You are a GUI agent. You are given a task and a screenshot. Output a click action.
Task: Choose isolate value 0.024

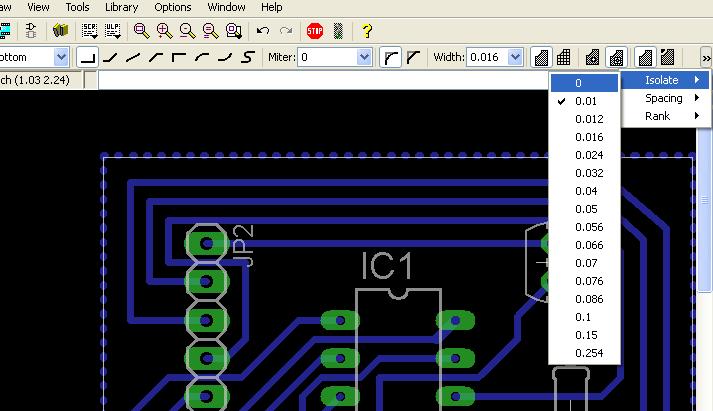click(x=584, y=155)
